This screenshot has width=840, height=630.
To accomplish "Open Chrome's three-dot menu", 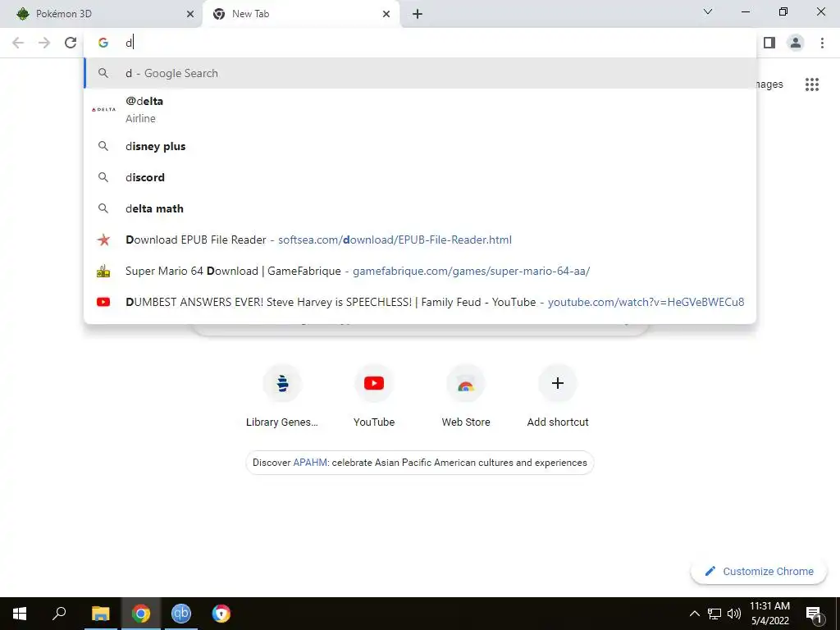I will pos(822,43).
